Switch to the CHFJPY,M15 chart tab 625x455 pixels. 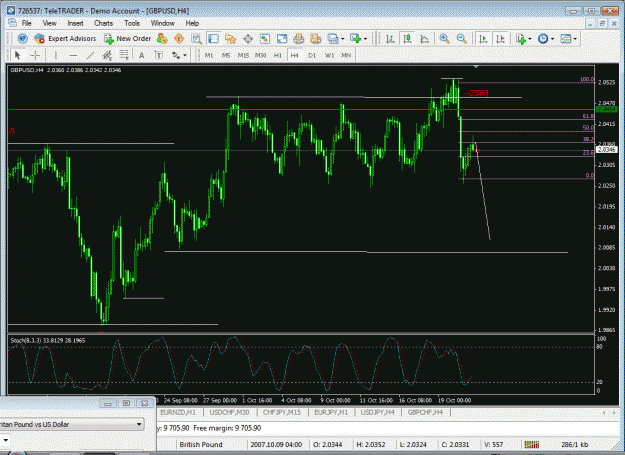click(x=282, y=412)
